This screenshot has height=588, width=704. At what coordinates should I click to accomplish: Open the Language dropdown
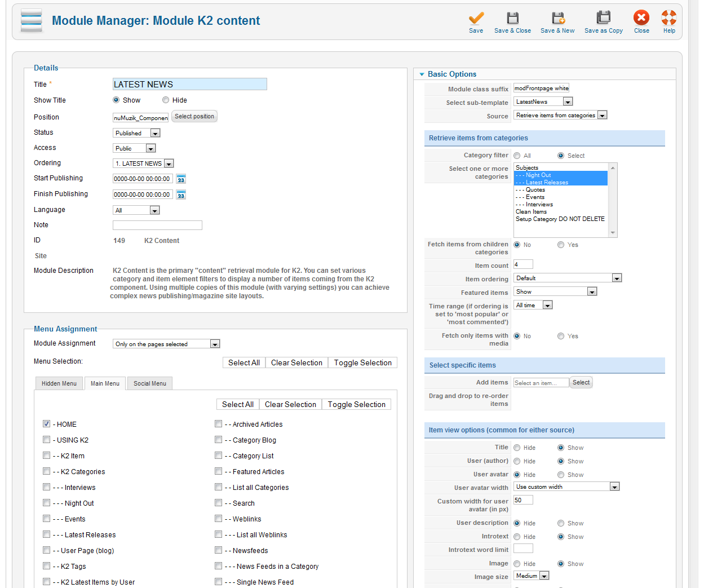coord(136,210)
